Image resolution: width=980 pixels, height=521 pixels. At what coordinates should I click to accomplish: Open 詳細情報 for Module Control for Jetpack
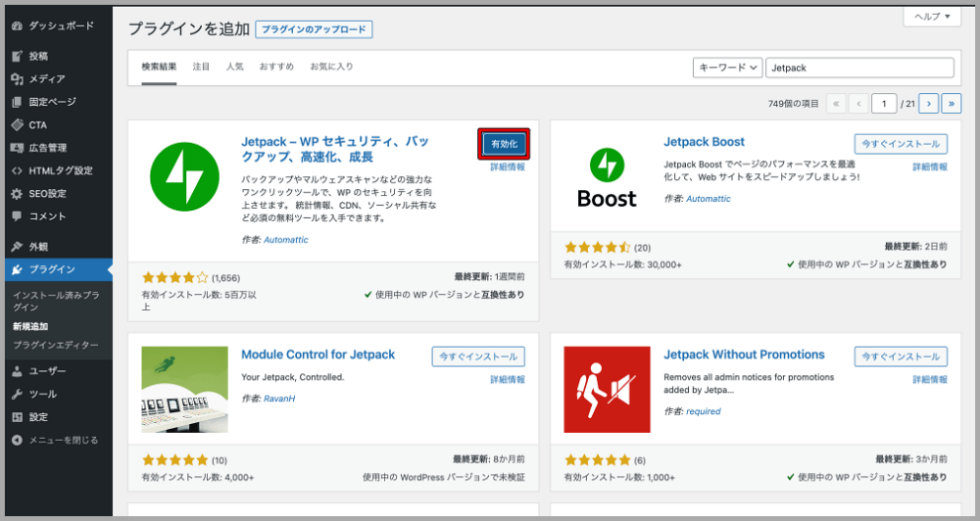tap(508, 379)
